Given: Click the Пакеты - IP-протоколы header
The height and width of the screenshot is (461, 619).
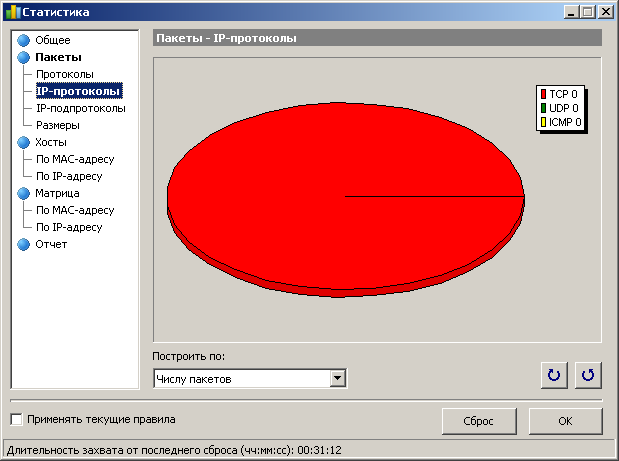Looking at the screenshot, I should [x=377, y=38].
